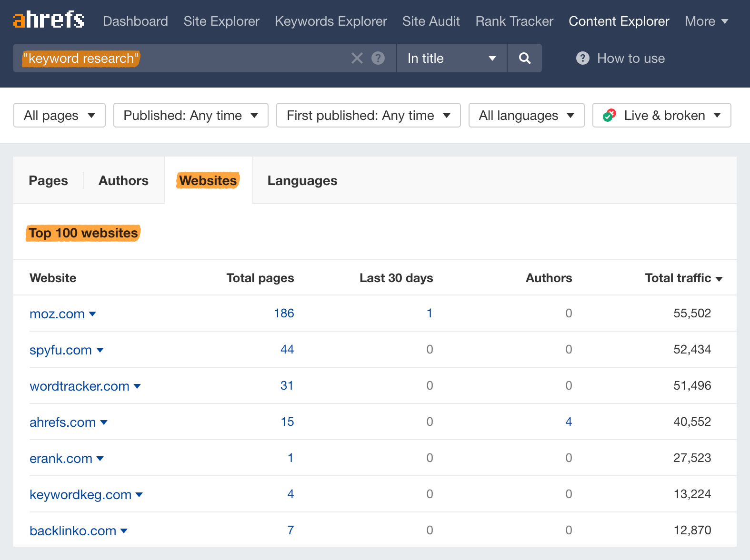This screenshot has width=750, height=560.
Task: Open the In title search mode dropdown
Action: pos(451,58)
